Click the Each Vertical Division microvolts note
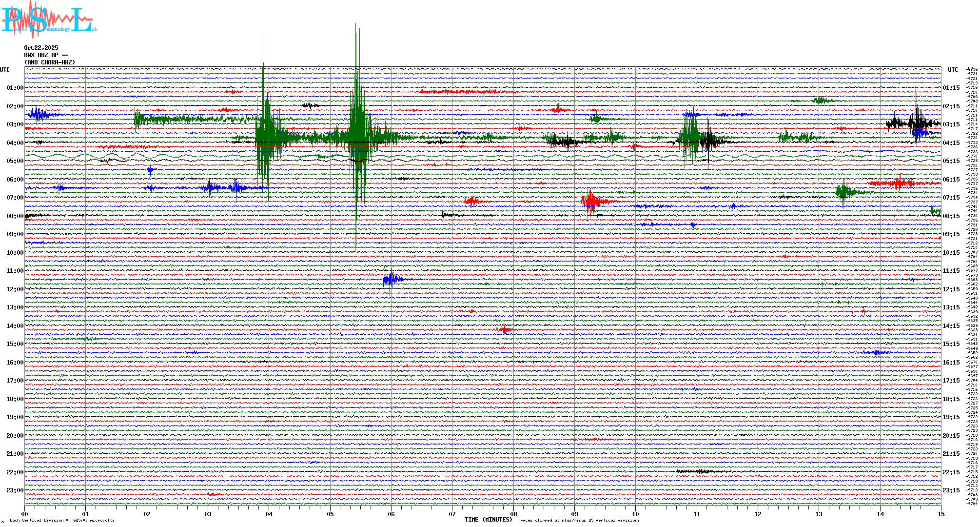 tap(62, 520)
